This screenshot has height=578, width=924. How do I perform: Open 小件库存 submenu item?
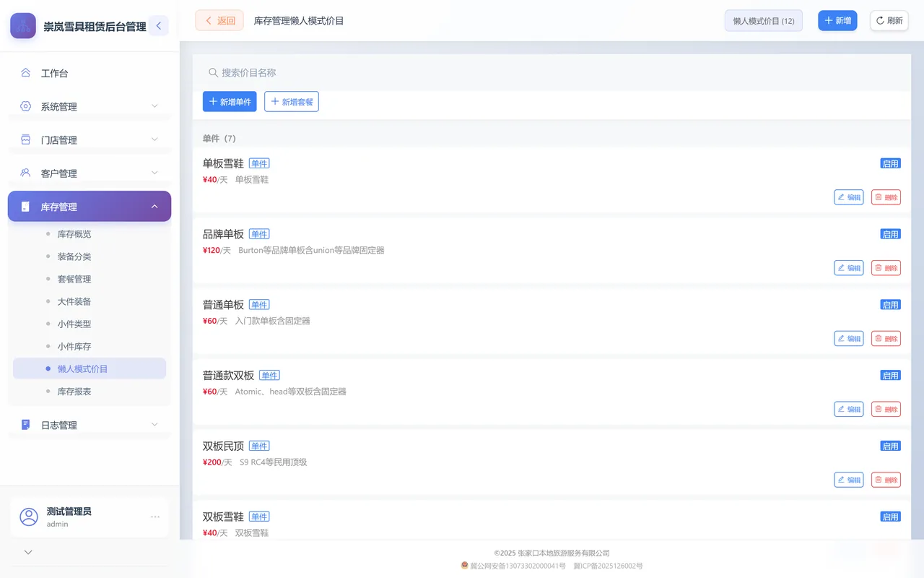pos(90,346)
